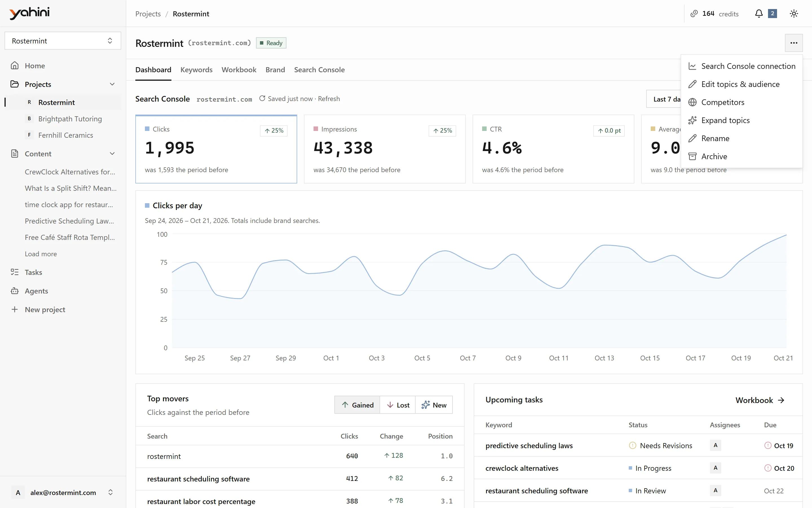Click the Projects folder icon in sidebar
The width and height of the screenshot is (812, 508).
14,84
